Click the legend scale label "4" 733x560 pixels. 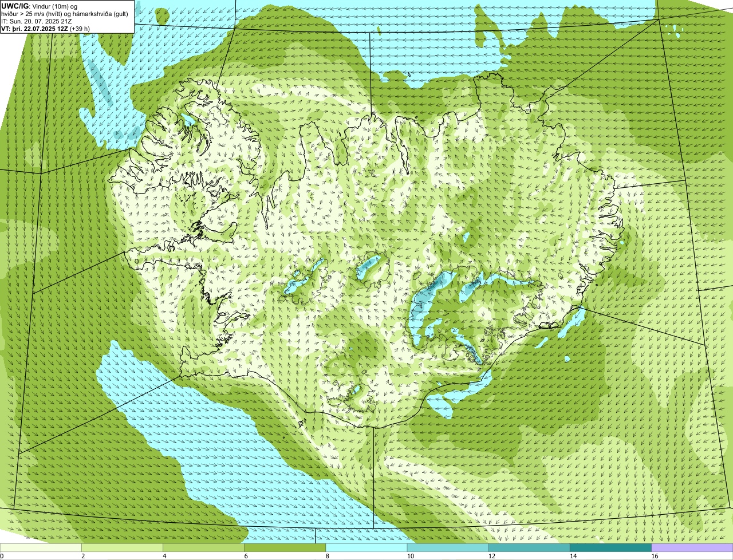pos(164,556)
